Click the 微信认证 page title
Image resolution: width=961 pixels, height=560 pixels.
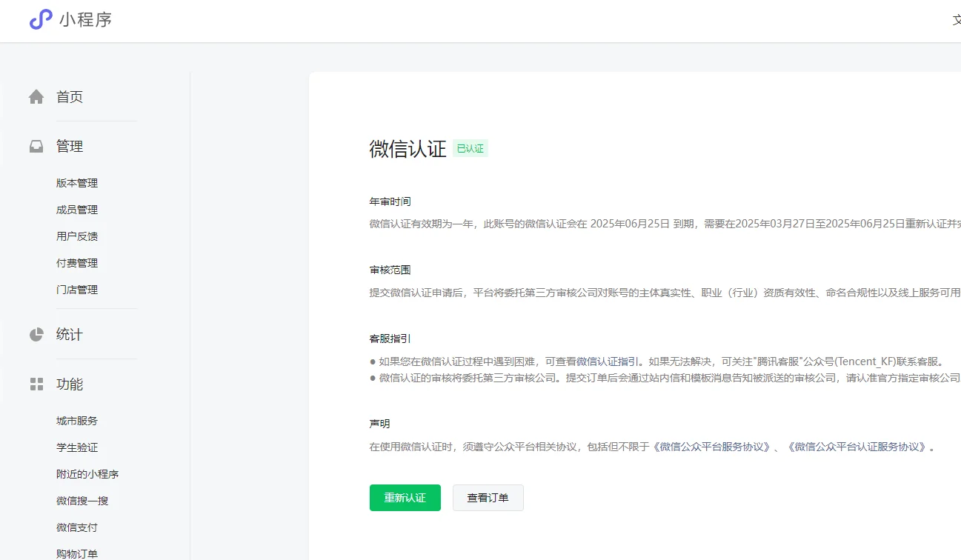(x=408, y=149)
